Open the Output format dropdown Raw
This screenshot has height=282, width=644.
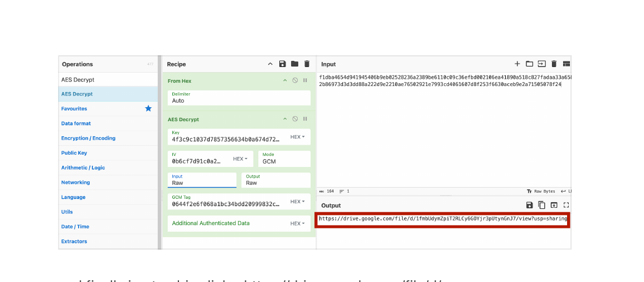tap(275, 180)
